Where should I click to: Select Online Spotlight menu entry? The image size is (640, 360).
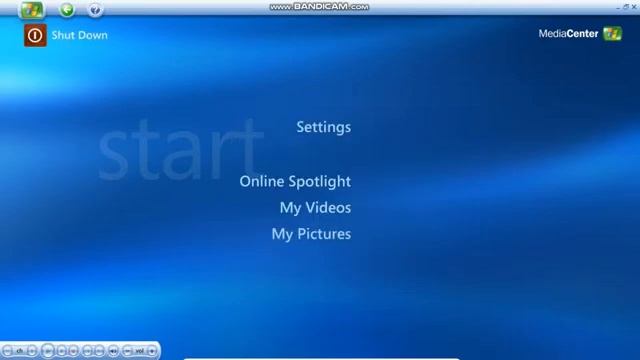coord(295,182)
